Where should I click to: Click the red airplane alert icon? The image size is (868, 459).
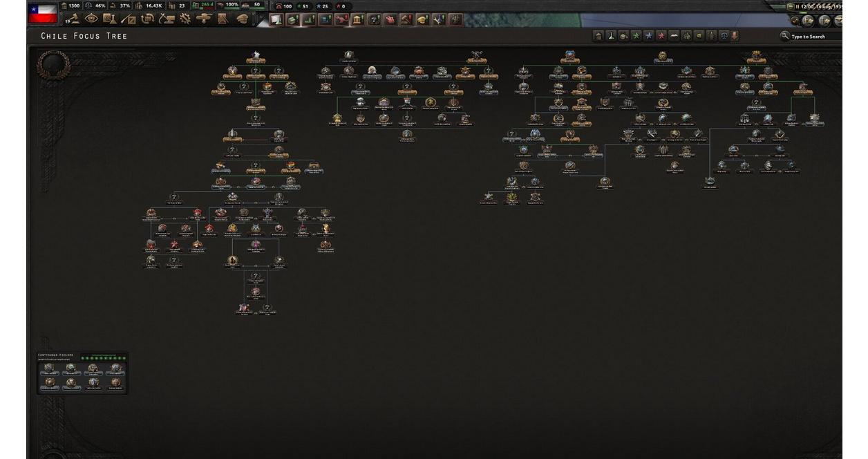point(341,19)
